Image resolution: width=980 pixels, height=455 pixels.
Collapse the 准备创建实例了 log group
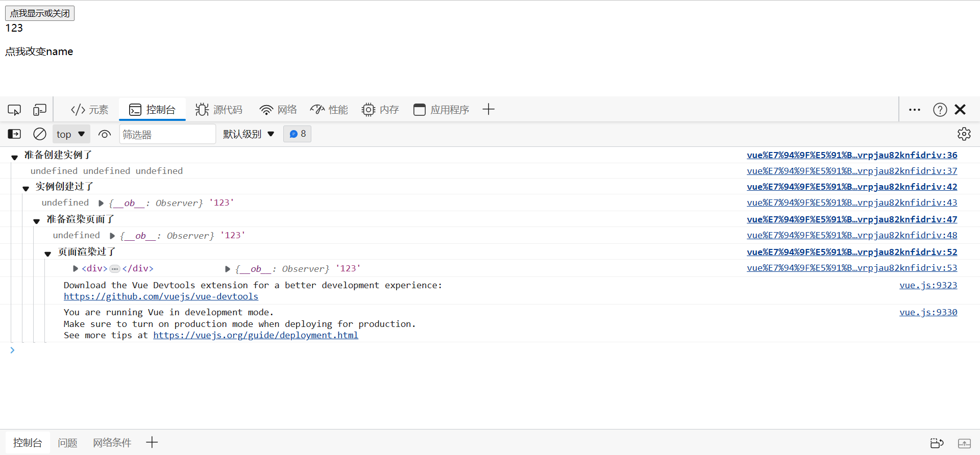point(15,157)
